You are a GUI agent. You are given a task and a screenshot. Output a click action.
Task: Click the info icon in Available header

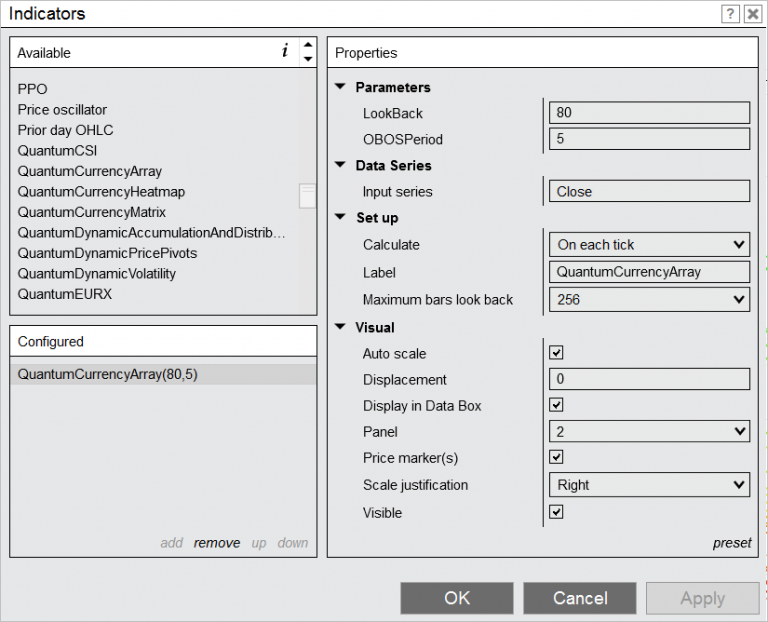[x=285, y=52]
